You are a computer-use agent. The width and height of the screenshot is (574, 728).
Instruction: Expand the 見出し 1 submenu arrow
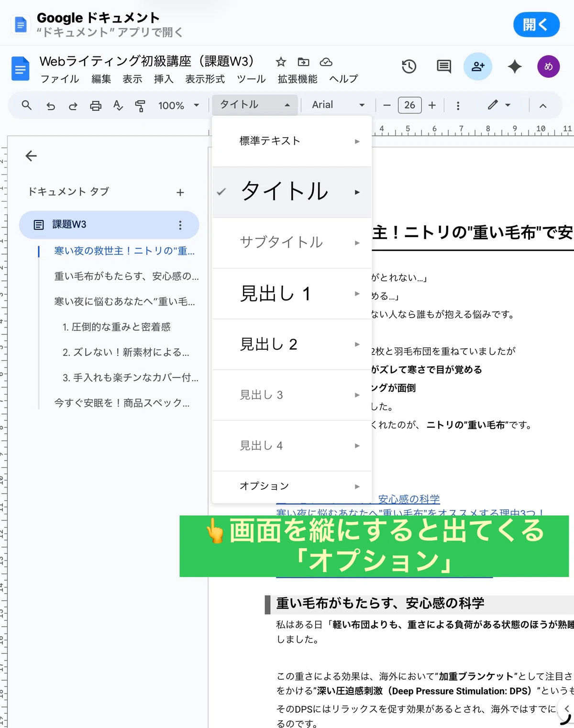357,294
